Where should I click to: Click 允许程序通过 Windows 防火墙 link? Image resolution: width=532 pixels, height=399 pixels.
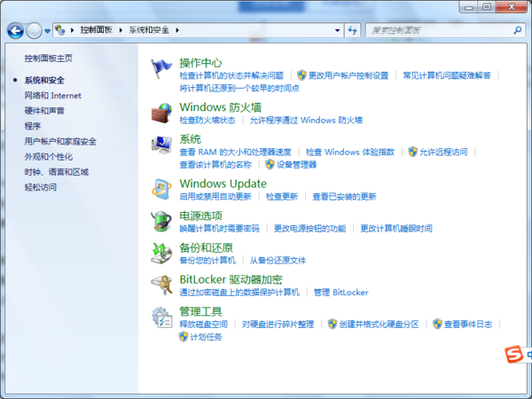tap(306, 120)
